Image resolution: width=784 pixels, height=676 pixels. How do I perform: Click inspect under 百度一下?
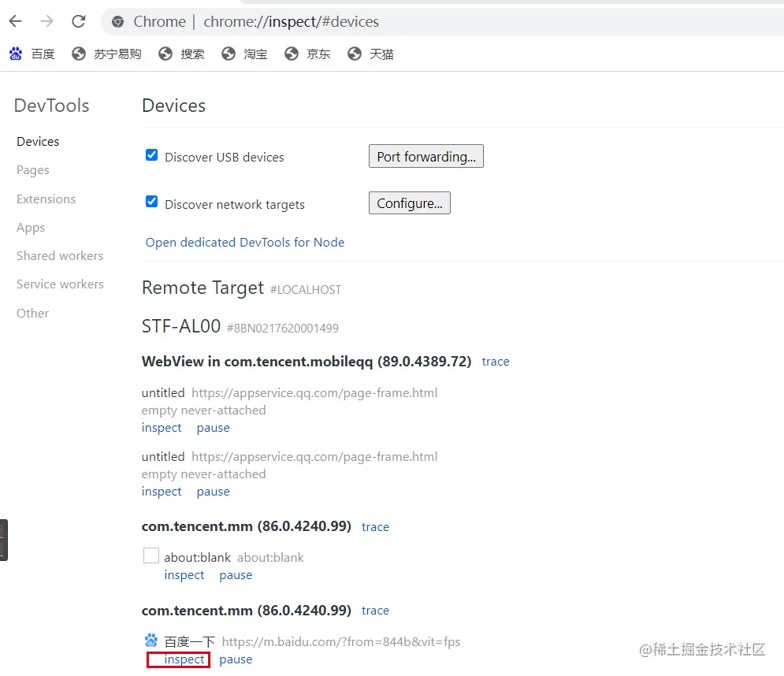tap(184, 659)
